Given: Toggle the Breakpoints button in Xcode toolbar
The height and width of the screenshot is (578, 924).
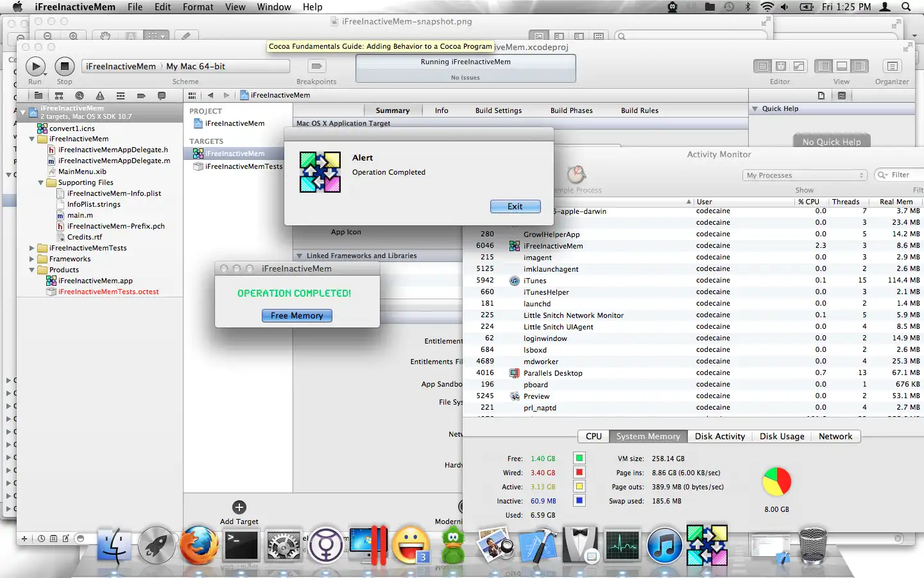Looking at the screenshot, I should click(x=316, y=66).
